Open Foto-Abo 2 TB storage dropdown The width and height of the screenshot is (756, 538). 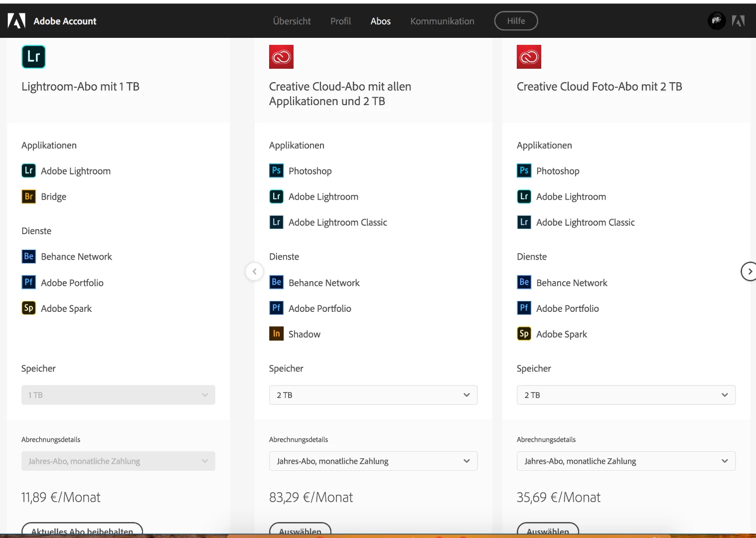point(626,395)
